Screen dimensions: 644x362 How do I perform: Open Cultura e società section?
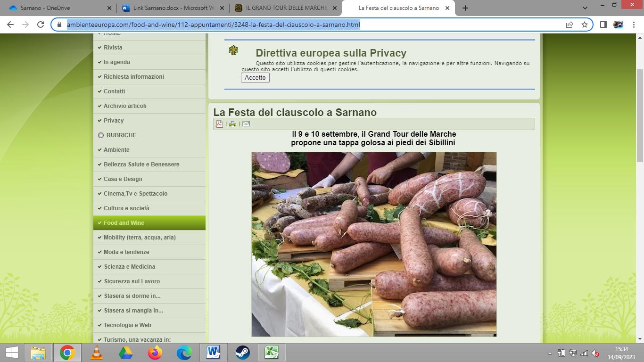(149, 208)
